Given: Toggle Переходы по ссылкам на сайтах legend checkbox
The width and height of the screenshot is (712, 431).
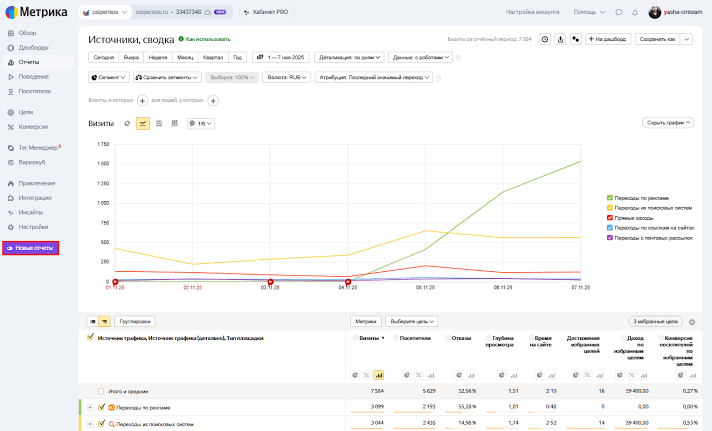Looking at the screenshot, I should pos(610,228).
